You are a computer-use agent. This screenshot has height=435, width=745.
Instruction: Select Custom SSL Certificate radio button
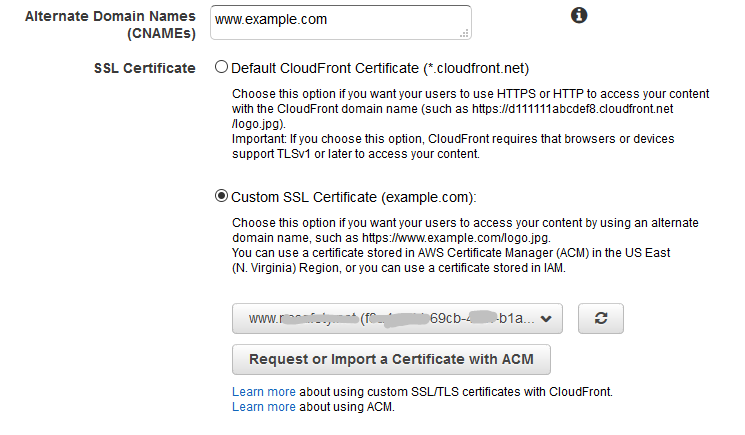point(221,196)
